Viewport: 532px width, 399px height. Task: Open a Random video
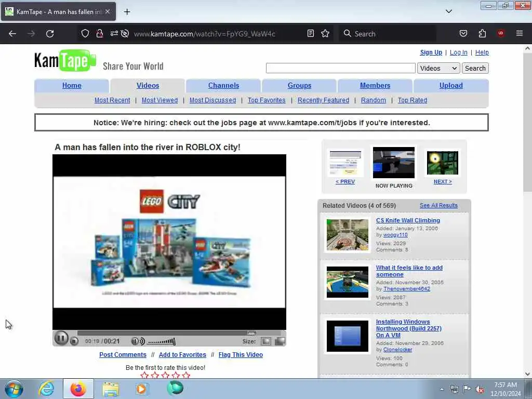[373, 100]
